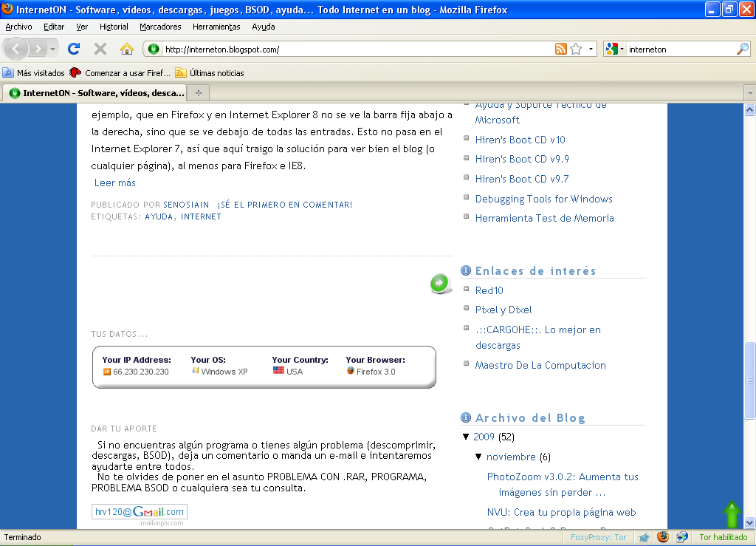756x546 pixels.
Task: Click info icon beside Archivo del Blog
Action: click(x=466, y=417)
